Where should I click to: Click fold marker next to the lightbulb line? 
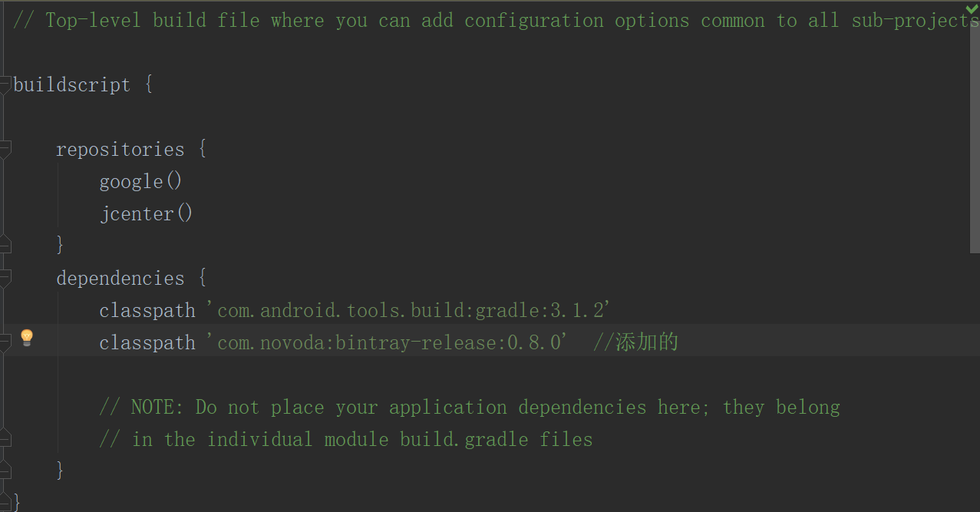[5, 342]
